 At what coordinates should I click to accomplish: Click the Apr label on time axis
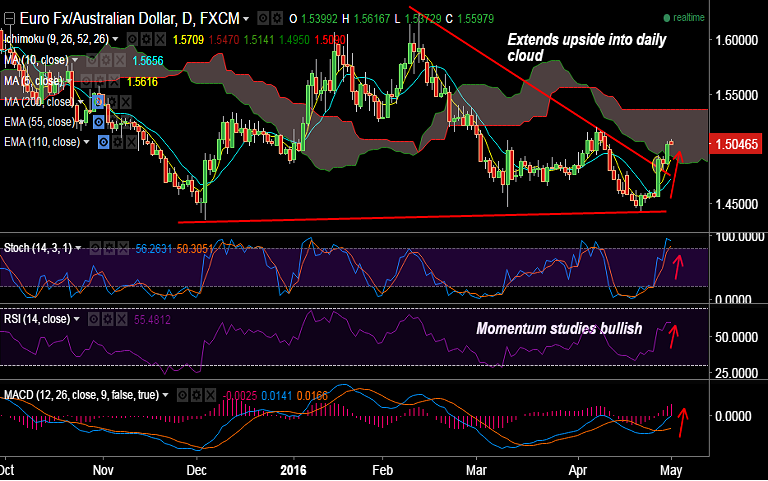[578, 471]
